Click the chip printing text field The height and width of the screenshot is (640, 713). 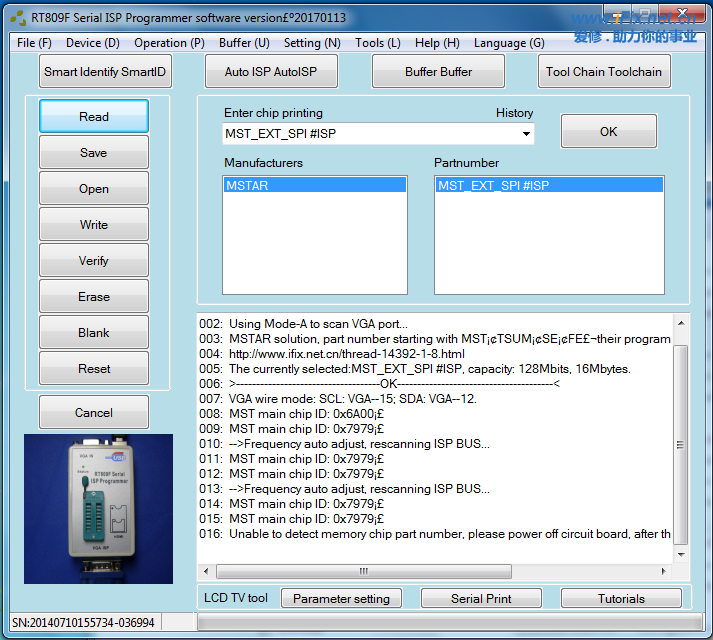point(368,134)
